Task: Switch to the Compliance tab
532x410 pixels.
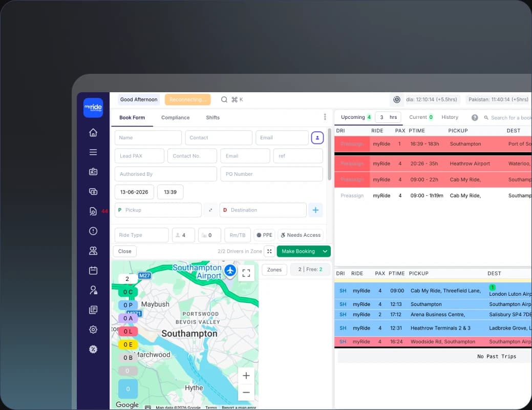Action: point(176,117)
